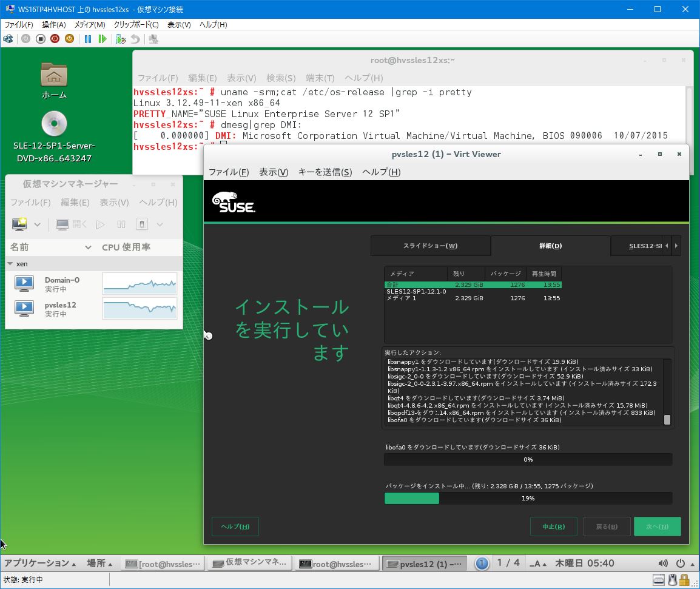Collapse the xen connection tree row
This screenshot has width=700, height=589.
10,264
